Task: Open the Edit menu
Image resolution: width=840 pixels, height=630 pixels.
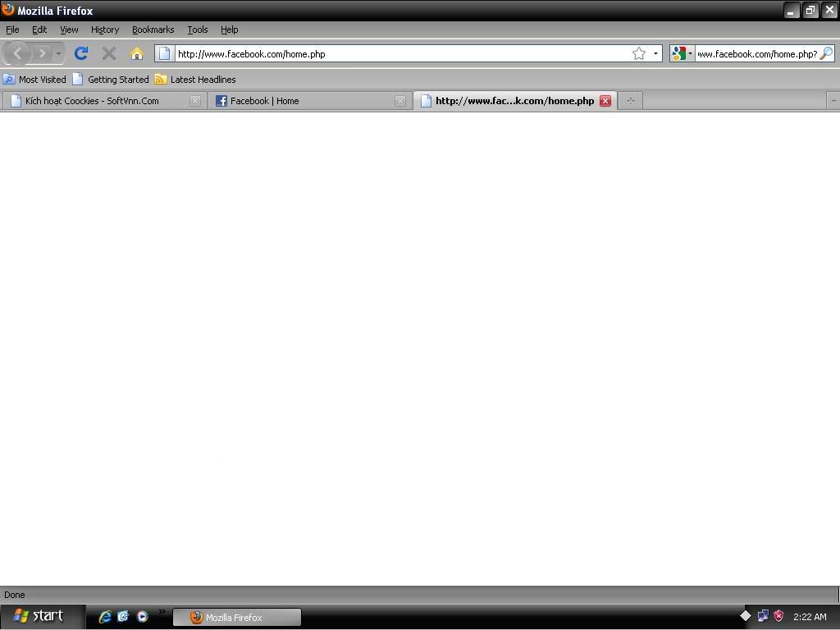Action: tap(39, 30)
